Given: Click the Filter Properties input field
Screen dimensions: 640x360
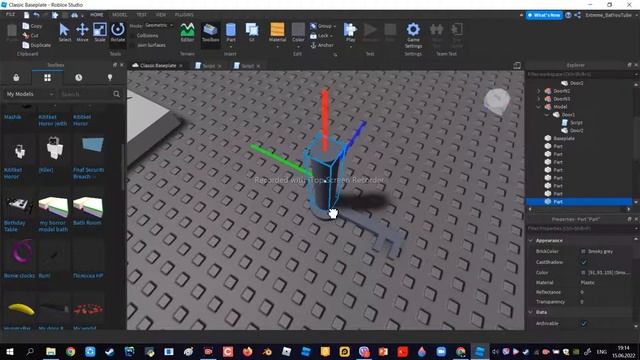Looking at the screenshot, I should (579, 229).
